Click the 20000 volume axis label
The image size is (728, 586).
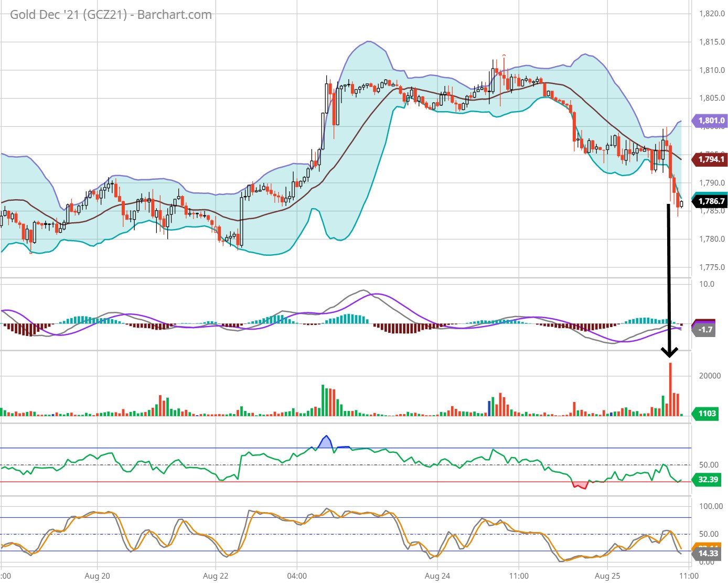point(710,376)
